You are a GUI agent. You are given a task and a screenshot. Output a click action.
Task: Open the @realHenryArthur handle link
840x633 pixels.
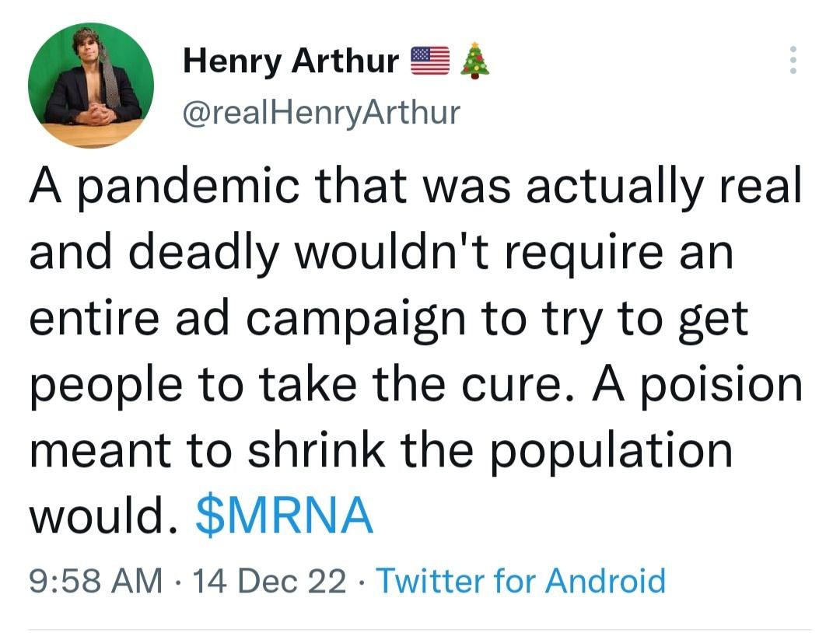(x=321, y=114)
